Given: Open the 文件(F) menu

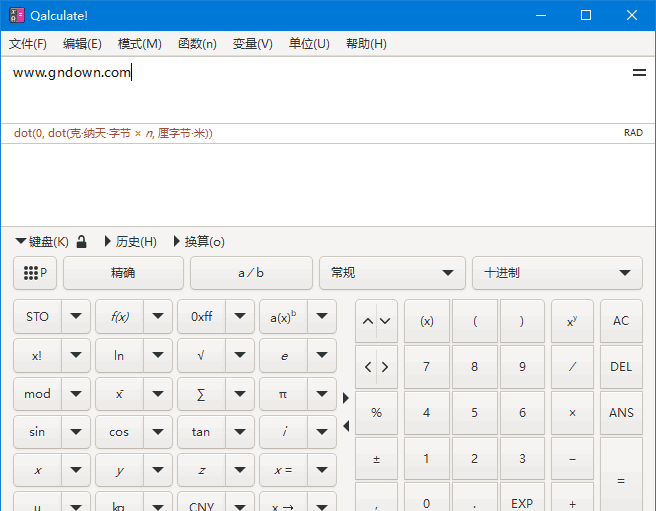Looking at the screenshot, I should click(28, 44).
